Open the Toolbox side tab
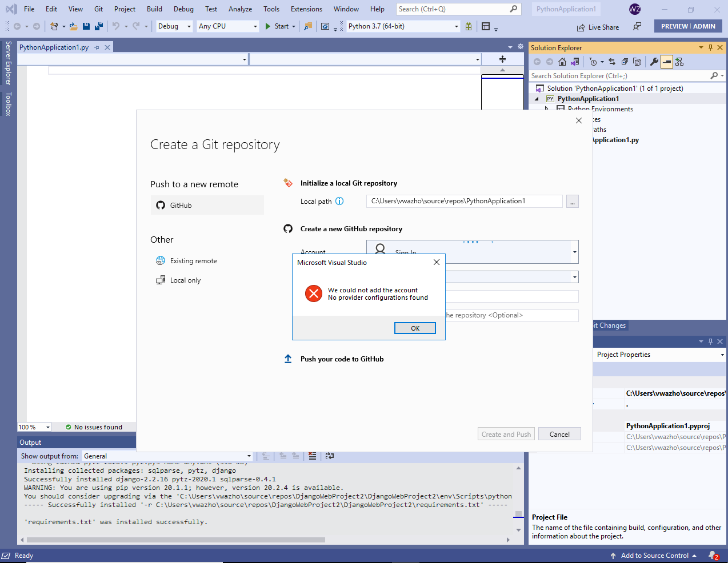 (x=8, y=104)
